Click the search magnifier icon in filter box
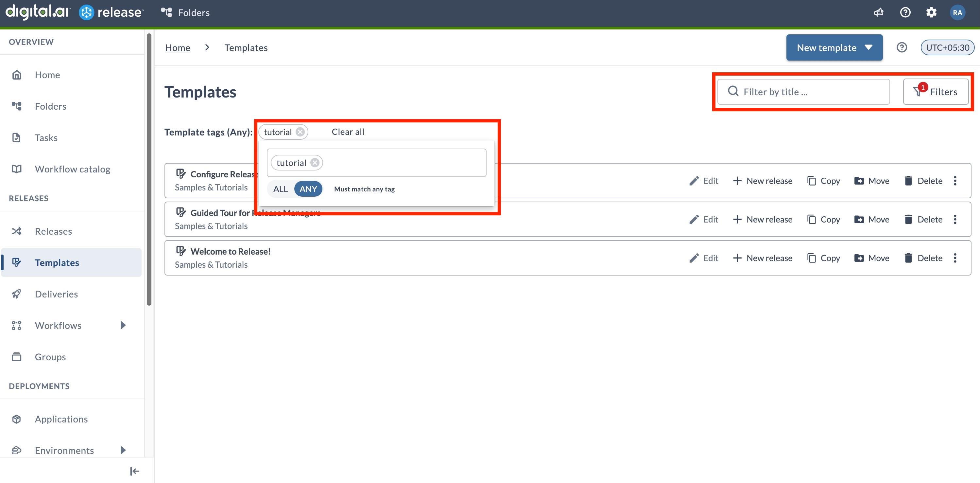This screenshot has width=980, height=483. (733, 91)
